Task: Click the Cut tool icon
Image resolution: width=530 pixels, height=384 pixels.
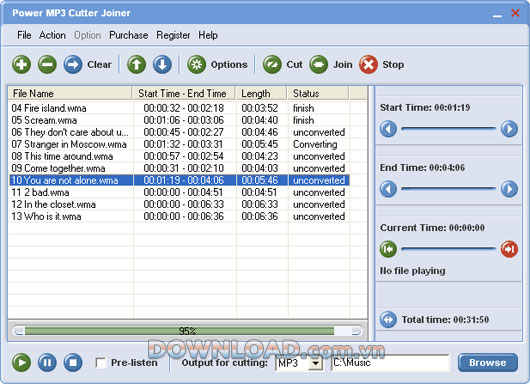Action: (x=272, y=64)
